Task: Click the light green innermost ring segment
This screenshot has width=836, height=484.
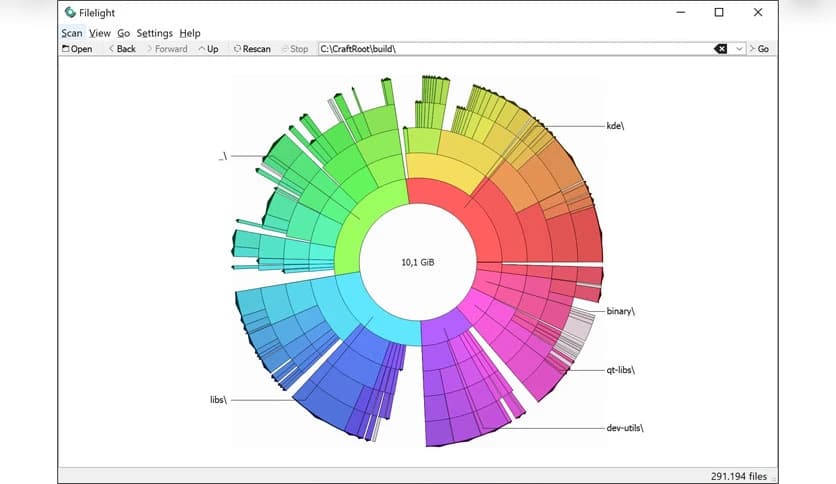Action: pos(365,225)
